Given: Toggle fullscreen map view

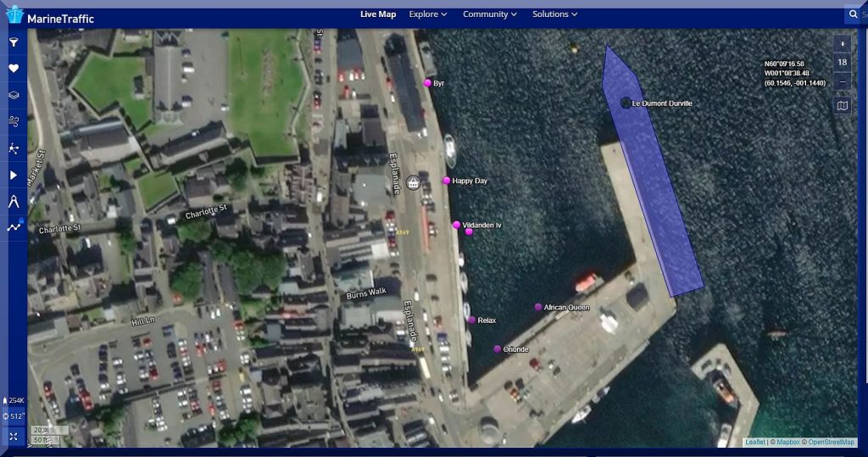Looking at the screenshot, I should click(14, 436).
